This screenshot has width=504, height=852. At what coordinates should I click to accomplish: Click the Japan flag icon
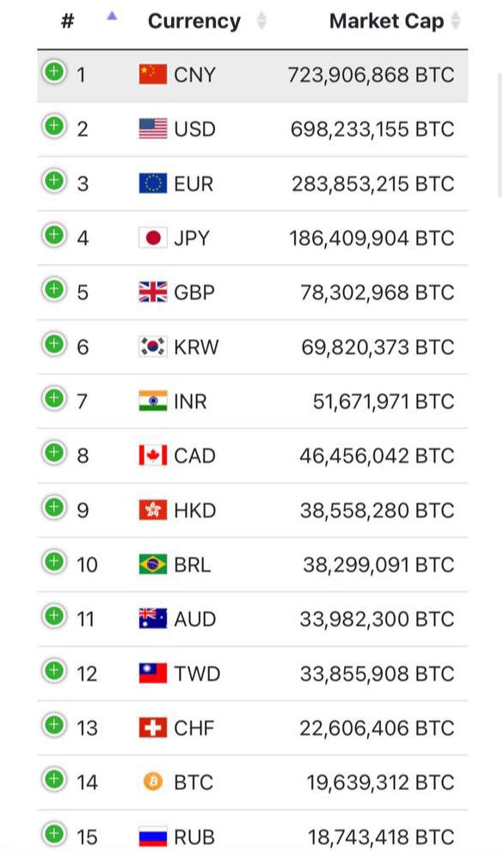152,238
